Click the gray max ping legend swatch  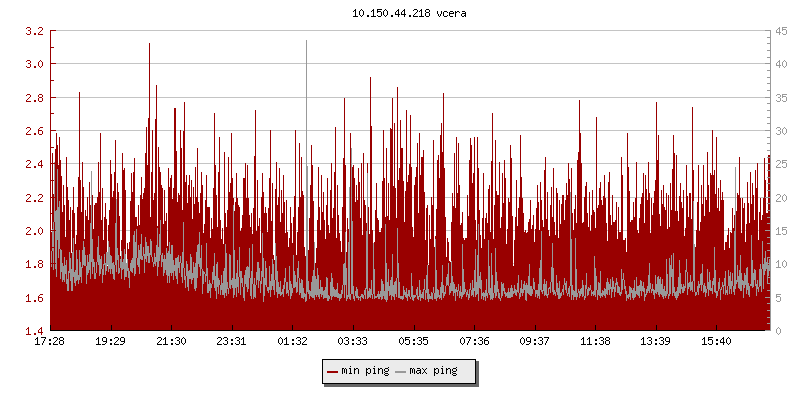click(401, 371)
